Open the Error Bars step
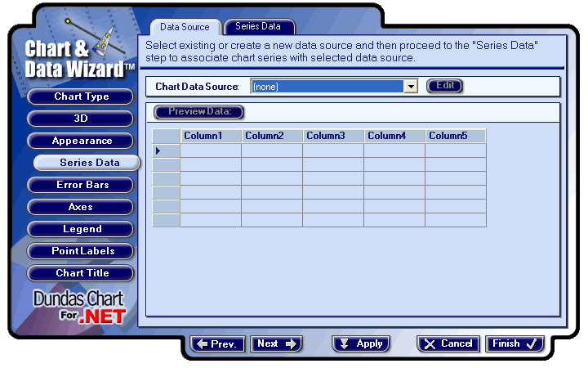The width and height of the screenshot is (588, 368). (x=80, y=185)
